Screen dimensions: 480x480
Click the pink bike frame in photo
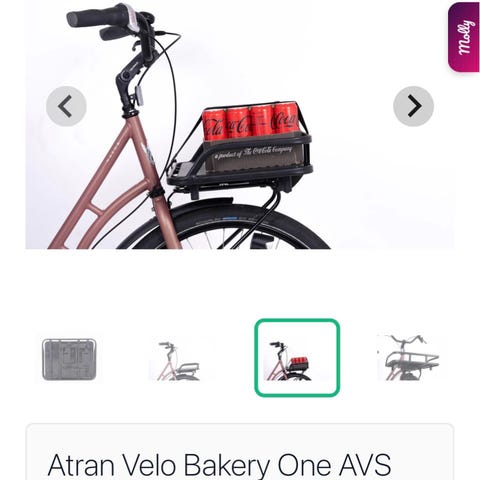pyautogui.click(x=113, y=187)
